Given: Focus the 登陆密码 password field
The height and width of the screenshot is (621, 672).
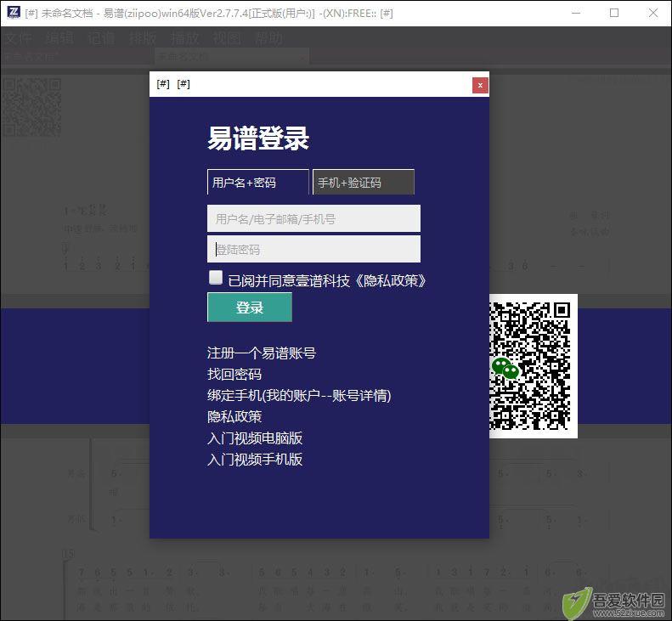Looking at the screenshot, I should pyautogui.click(x=313, y=249).
